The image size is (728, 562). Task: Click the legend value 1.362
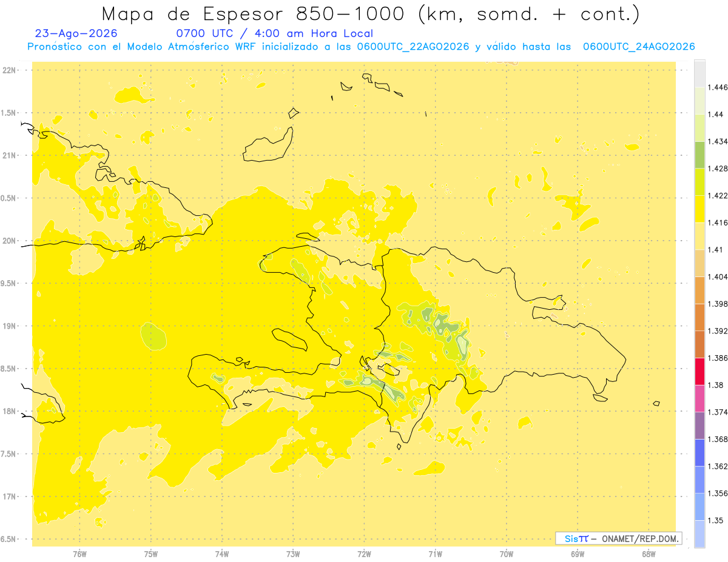pos(719,467)
